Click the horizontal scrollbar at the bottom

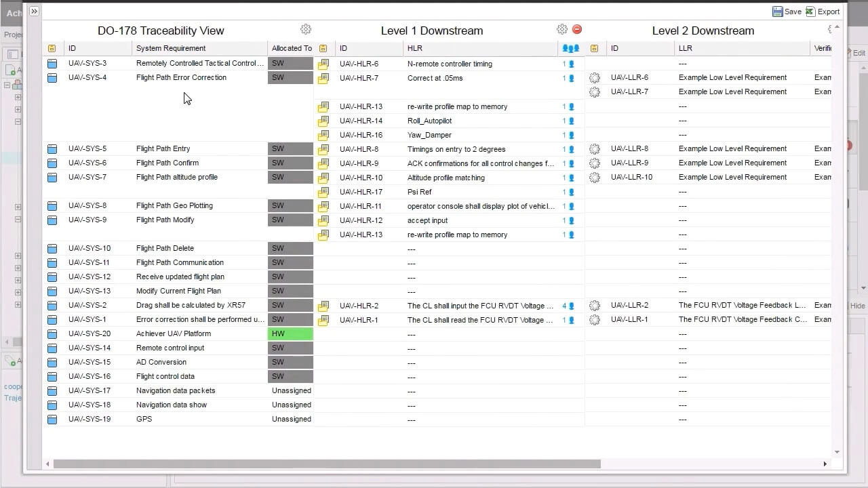coord(327,464)
